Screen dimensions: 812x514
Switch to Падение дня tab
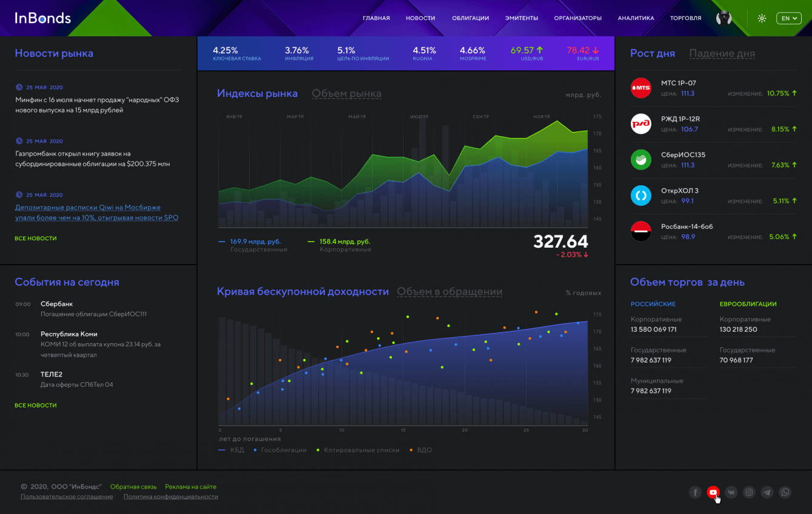722,53
